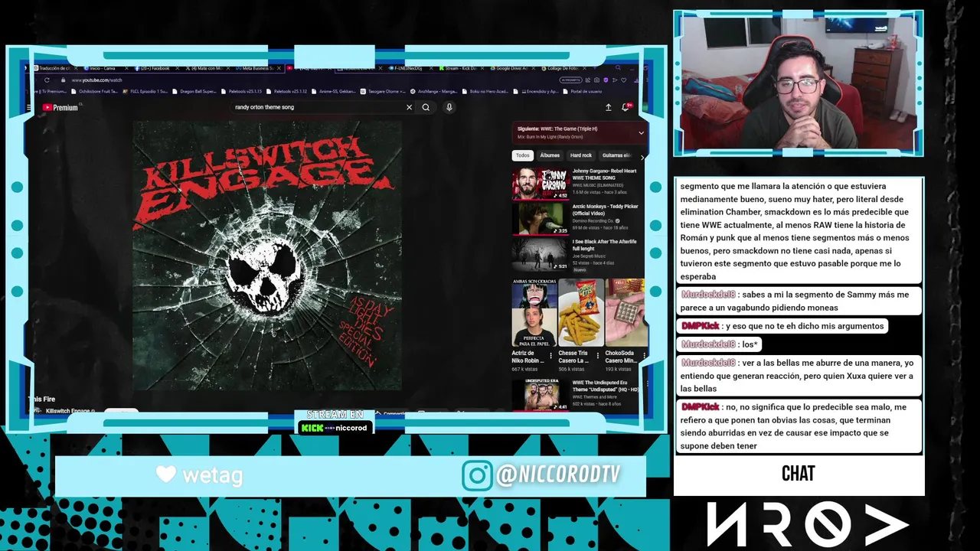Run search with the magnifier icon

(x=426, y=107)
